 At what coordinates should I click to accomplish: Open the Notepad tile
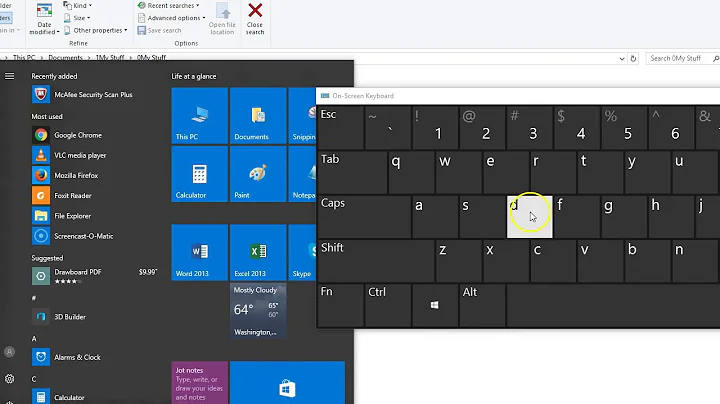(x=302, y=174)
